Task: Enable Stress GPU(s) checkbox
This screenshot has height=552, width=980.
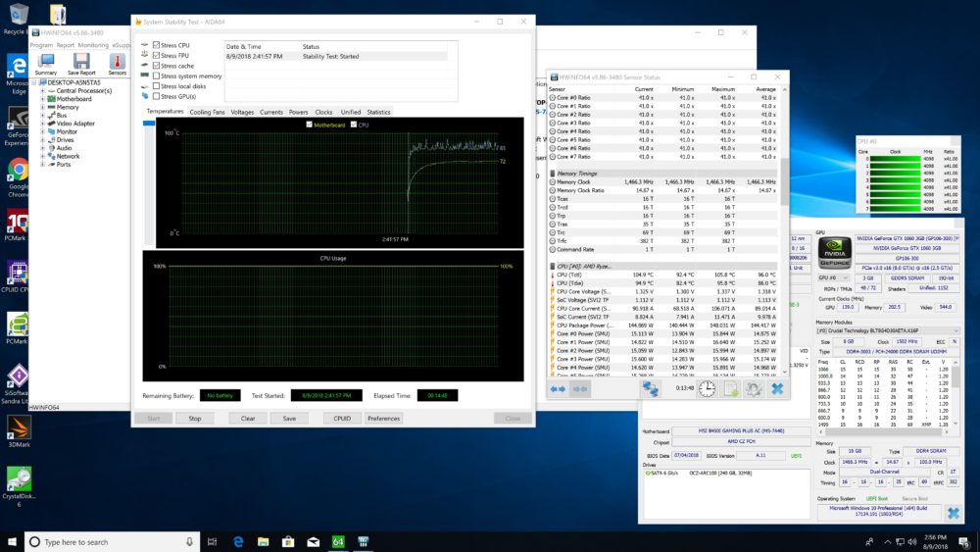Action: pos(156,96)
